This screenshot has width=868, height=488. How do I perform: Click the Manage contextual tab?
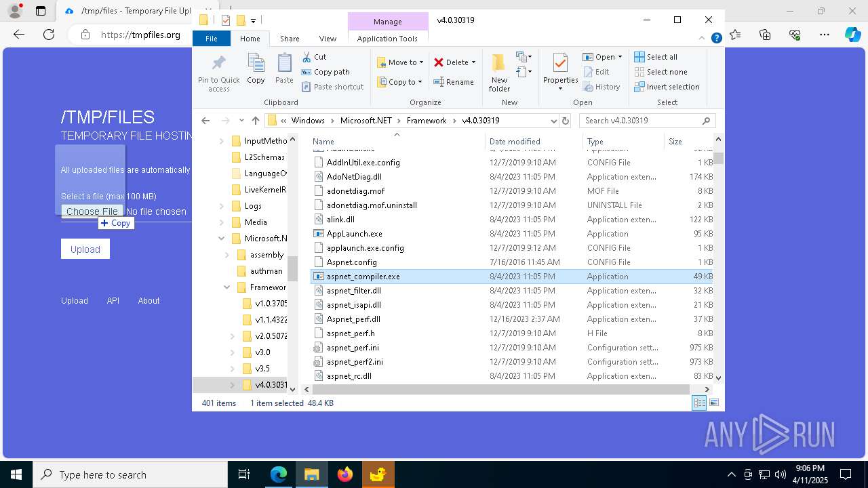pyautogui.click(x=388, y=21)
